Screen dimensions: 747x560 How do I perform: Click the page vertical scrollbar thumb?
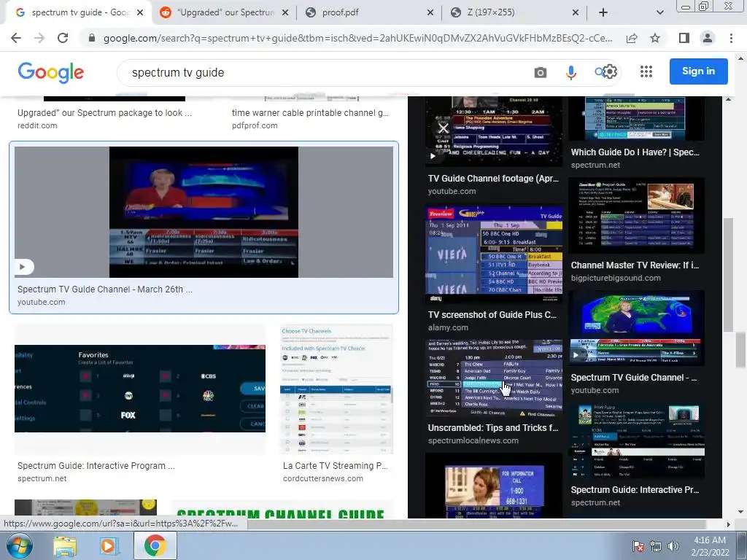(x=740, y=351)
